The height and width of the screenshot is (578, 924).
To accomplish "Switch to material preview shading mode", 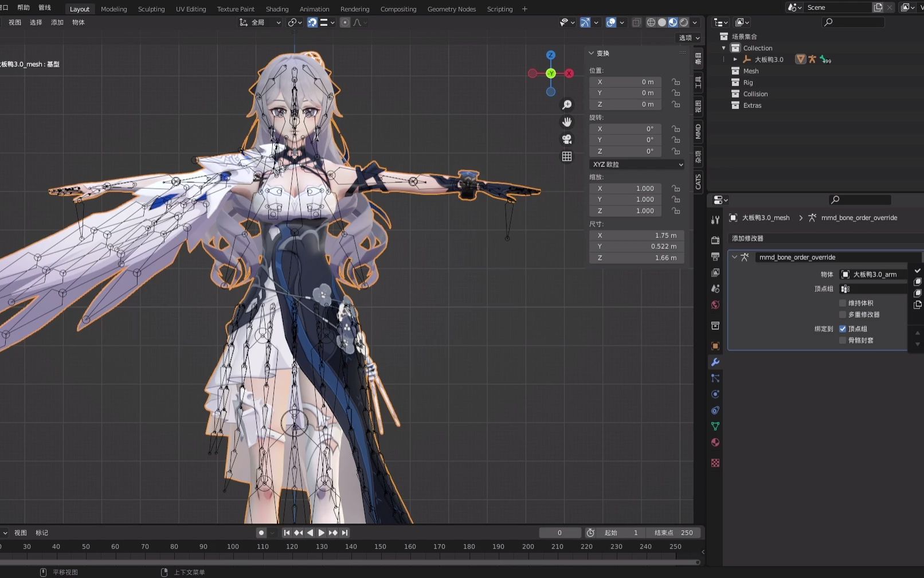I will 673,22.
